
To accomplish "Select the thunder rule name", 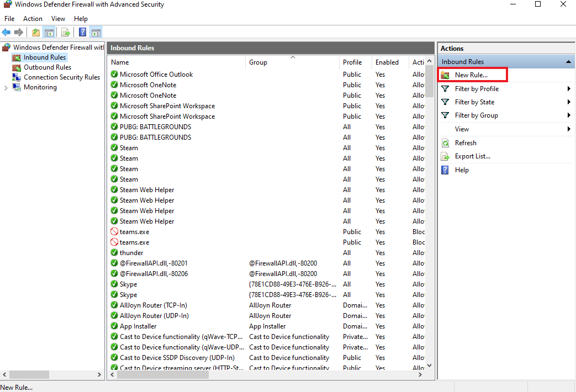I will point(131,253).
